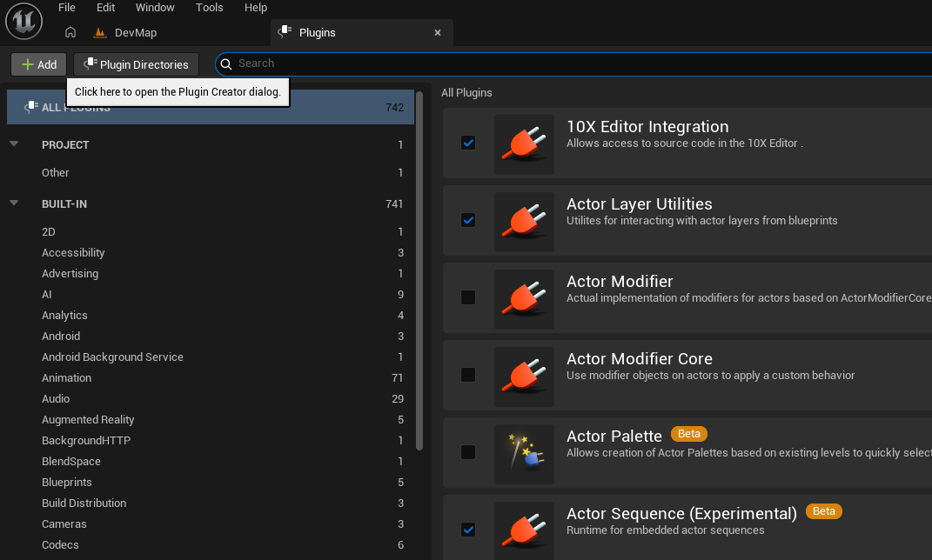Click the Actor Modifier Core plugin icon
The width and height of the screenshot is (932, 560).
coord(524,377)
